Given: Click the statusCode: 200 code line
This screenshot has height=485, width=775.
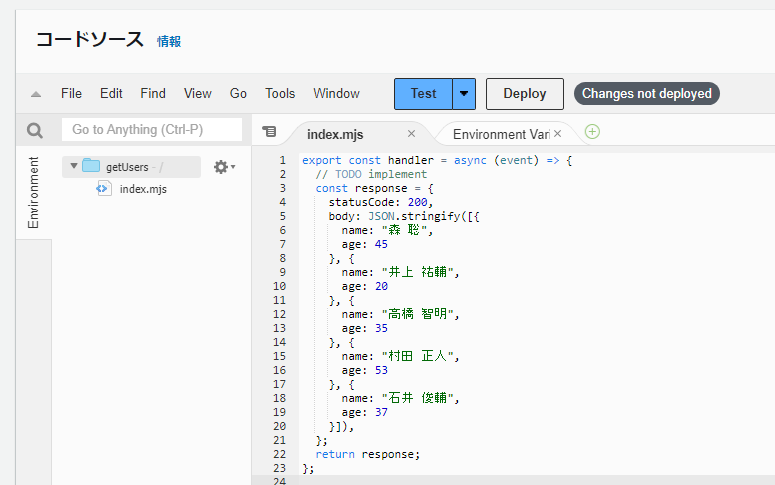Looking at the screenshot, I should point(381,202).
